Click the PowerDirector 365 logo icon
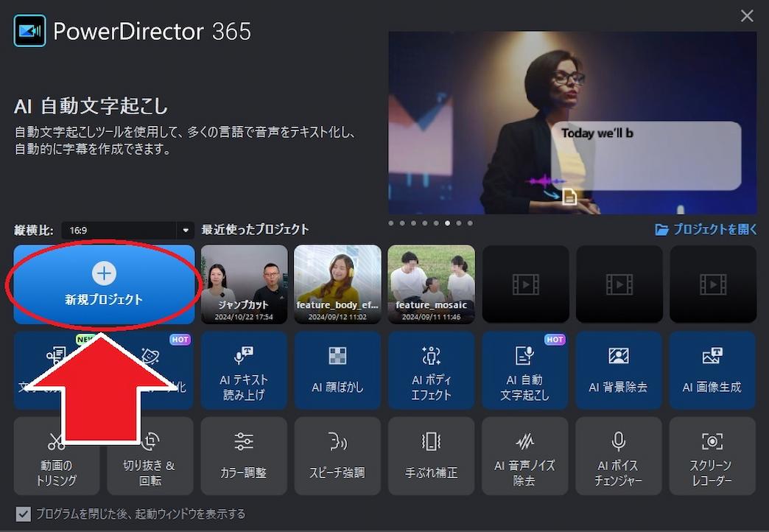Screen dimensions: 769x532 30,30
